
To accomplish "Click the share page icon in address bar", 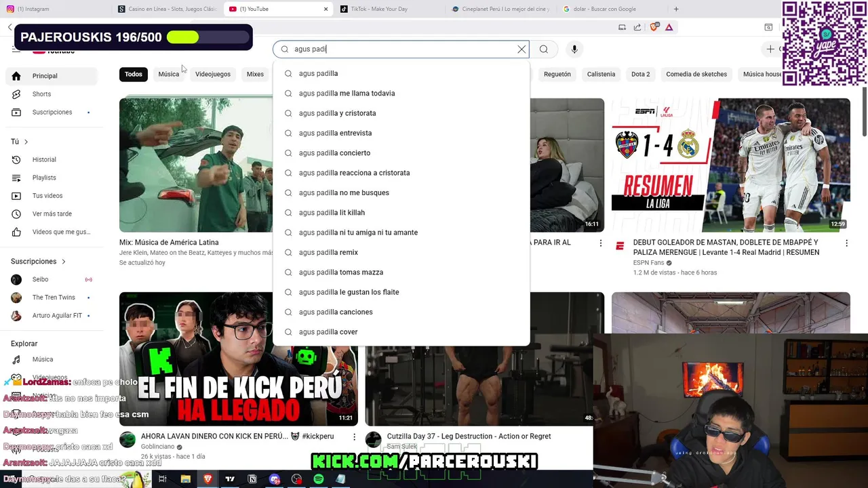I will [x=637, y=27].
